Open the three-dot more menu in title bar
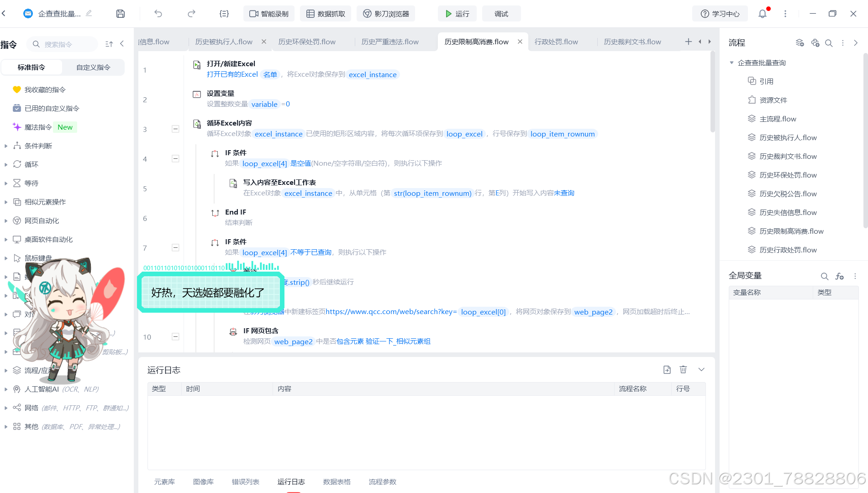 pos(785,14)
